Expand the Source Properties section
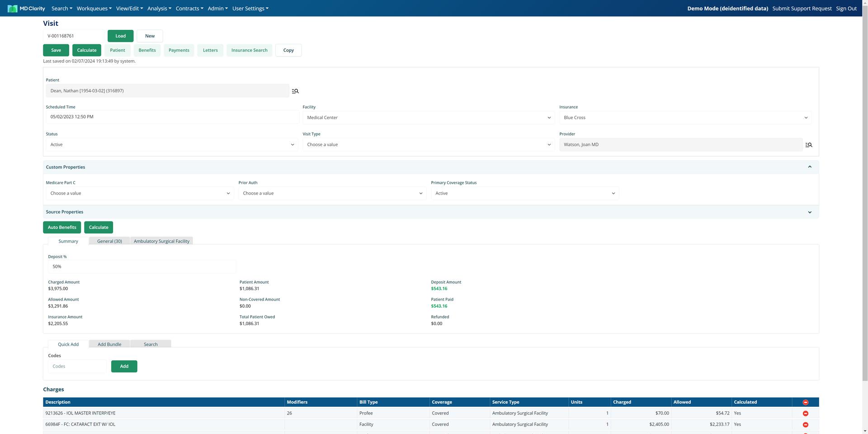Screen dimensions: 868x434 (x=810, y=212)
